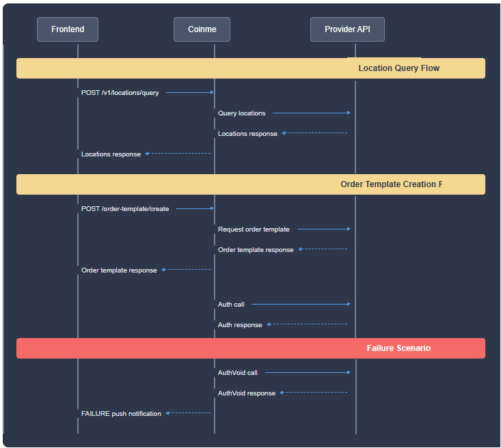This screenshot has width=501, height=448.
Task: Select the Provider API participant box
Action: tap(347, 29)
